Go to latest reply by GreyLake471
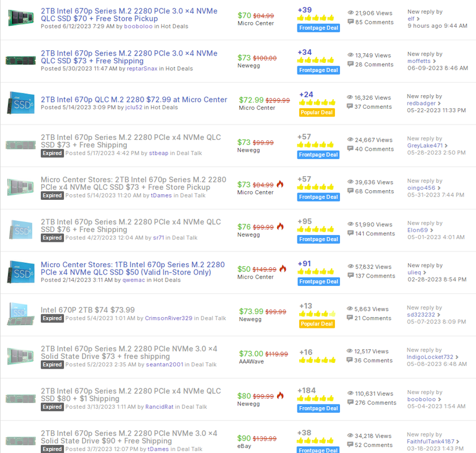Screen dimensions: 476x453 pos(427,146)
